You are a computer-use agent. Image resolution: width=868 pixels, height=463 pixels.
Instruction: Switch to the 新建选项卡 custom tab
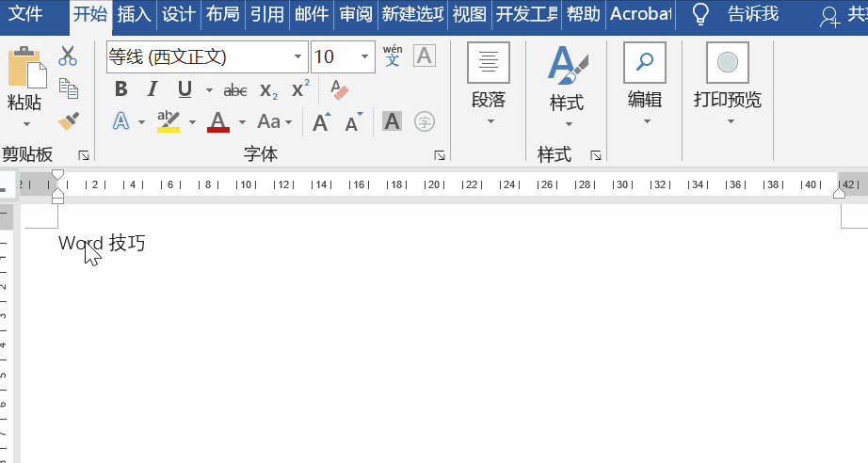(413, 14)
